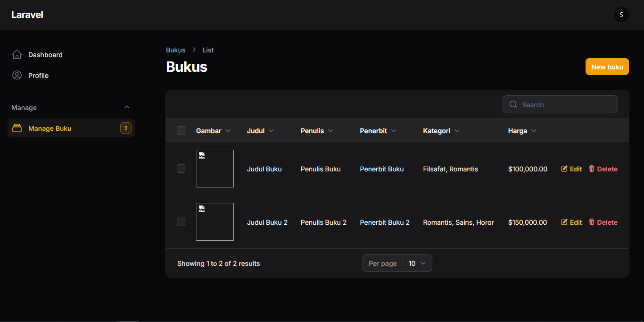Collapse the Manage sidebar group

tap(126, 108)
